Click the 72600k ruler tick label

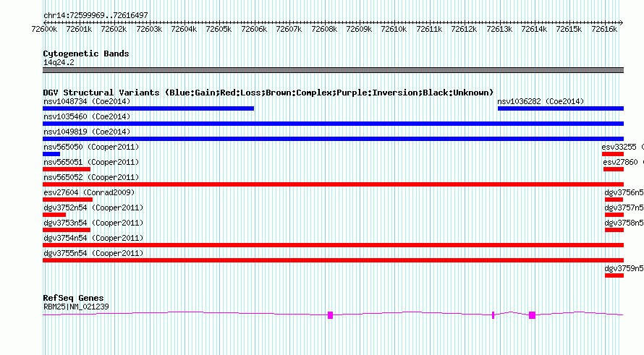(44, 29)
